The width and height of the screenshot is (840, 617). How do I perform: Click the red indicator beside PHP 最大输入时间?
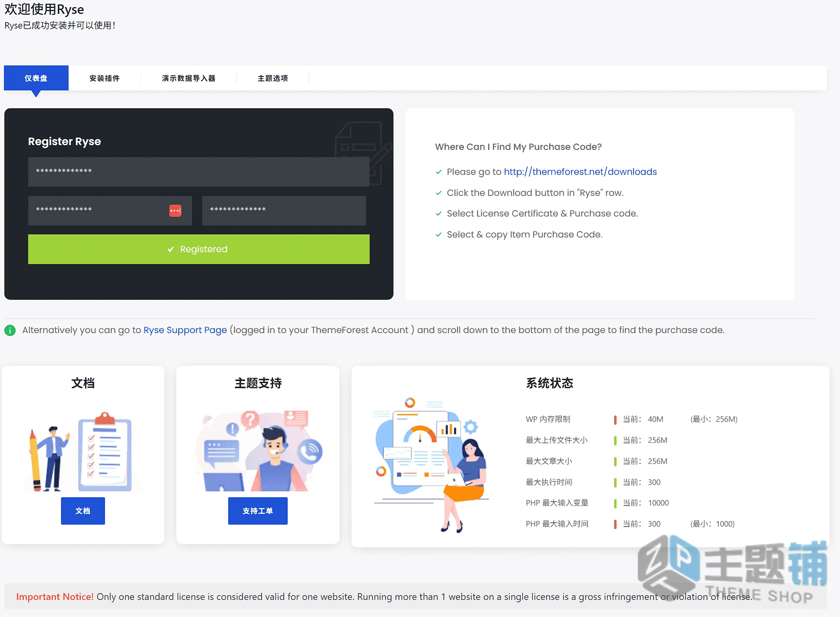click(x=615, y=524)
